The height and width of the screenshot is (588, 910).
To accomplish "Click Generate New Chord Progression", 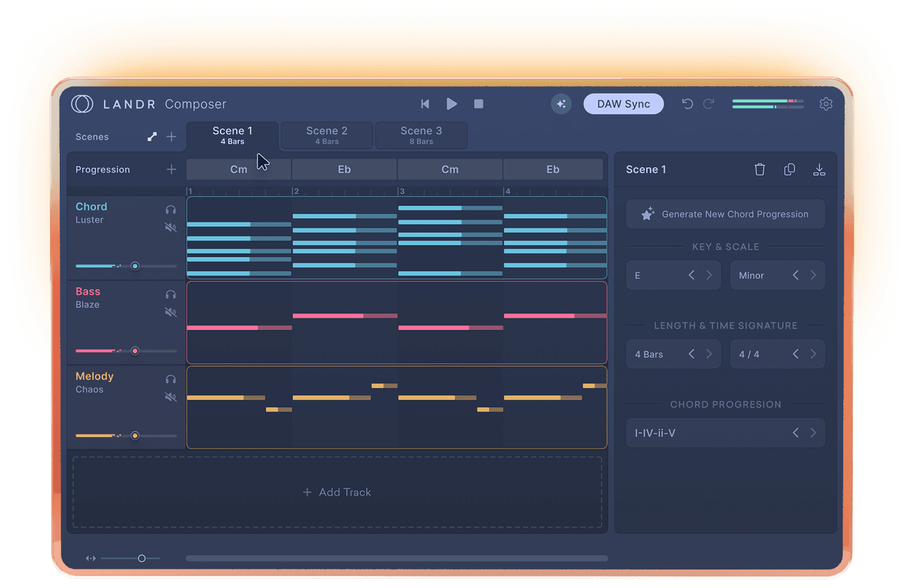I will click(x=725, y=214).
